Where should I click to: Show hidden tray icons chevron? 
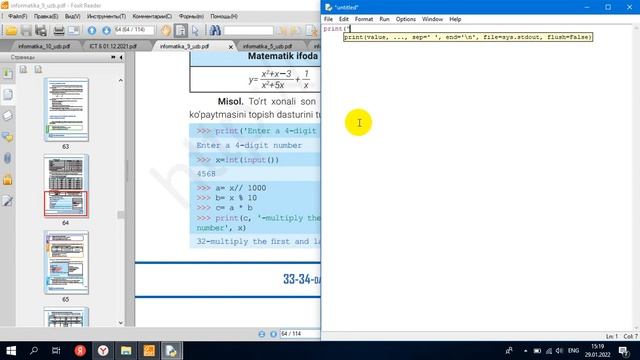coord(525,351)
